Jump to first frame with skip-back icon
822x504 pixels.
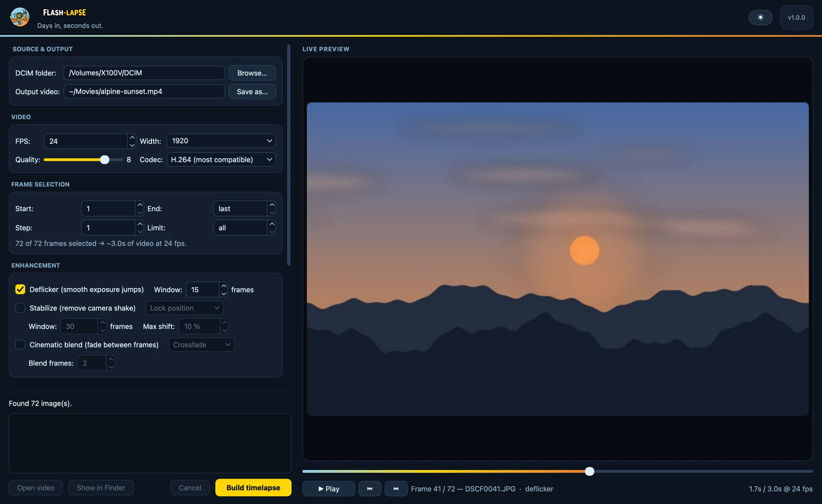click(369, 488)
